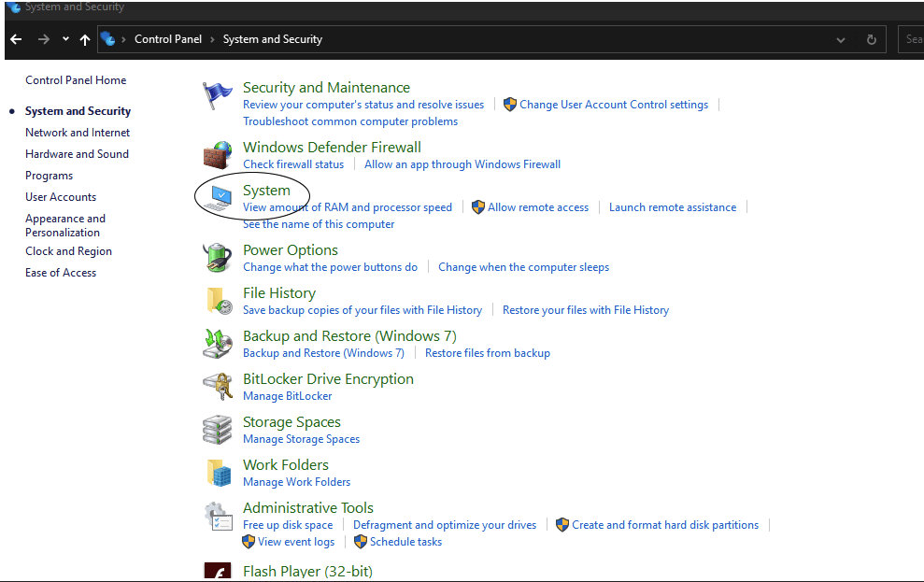
Task: Click the Work Folders blue folder icon
Action: pos(217,472)
